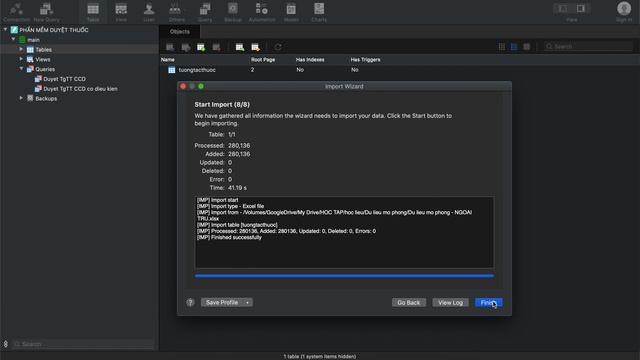
Task: Sort by the Name column header
Action: (x=167, y=60)
